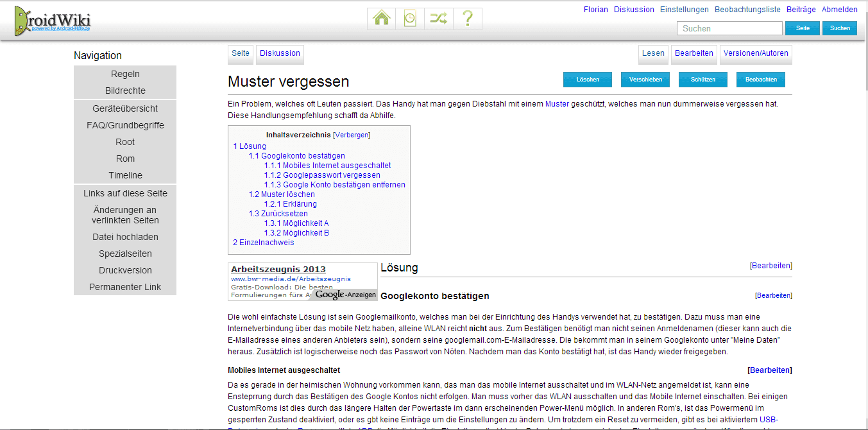Open the Arbeitszeugnis 2013 ad headline
Viewport: 868px width, 430px height.
(278, 270)
